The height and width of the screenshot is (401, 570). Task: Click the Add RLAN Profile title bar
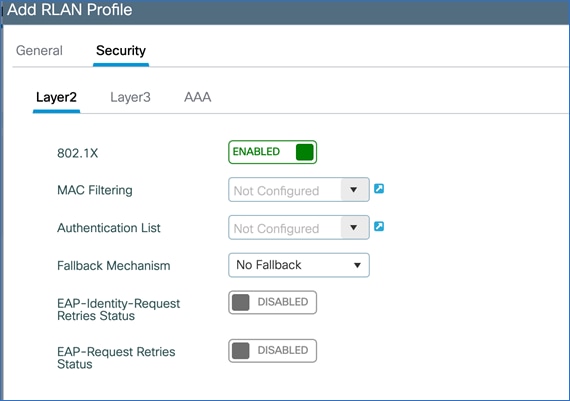pos(286,11)
